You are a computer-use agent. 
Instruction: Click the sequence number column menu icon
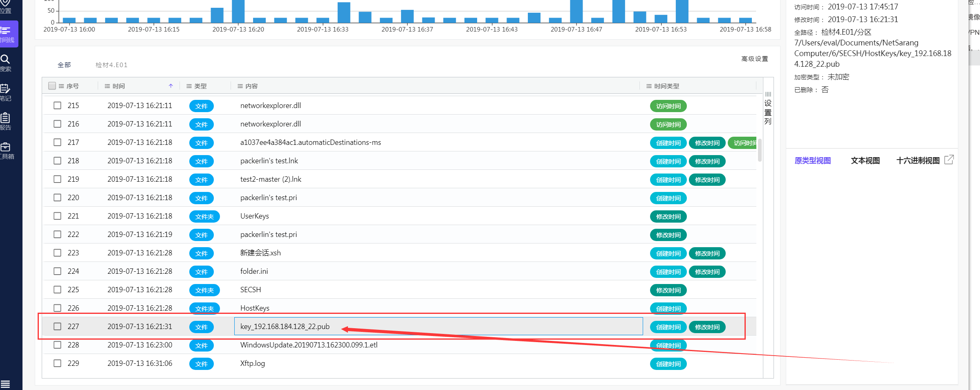[61, 86]
